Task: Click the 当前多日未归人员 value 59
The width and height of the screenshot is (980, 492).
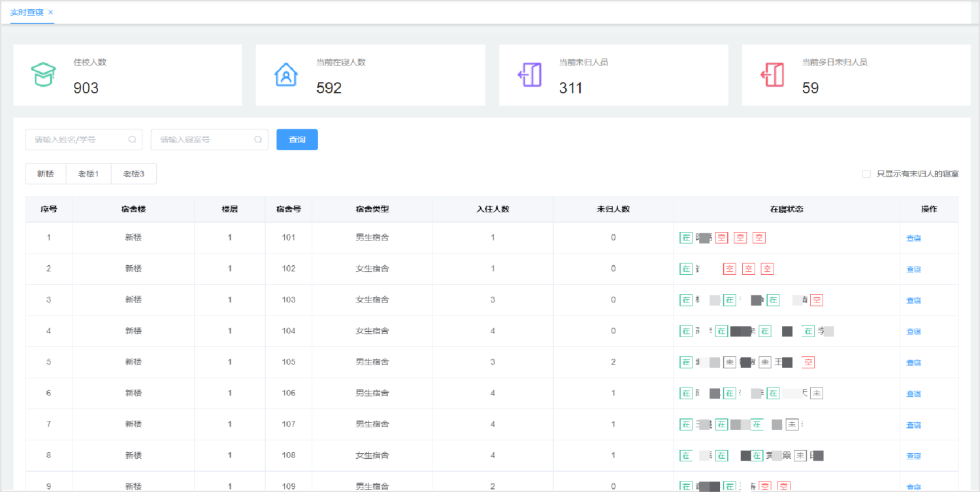Action: (810, 88)
